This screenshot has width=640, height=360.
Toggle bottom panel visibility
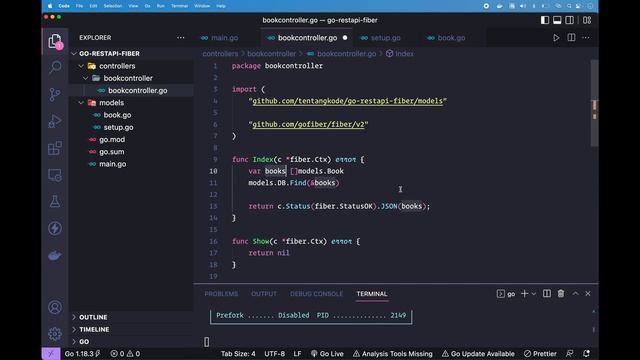click(x=557, y=20)
